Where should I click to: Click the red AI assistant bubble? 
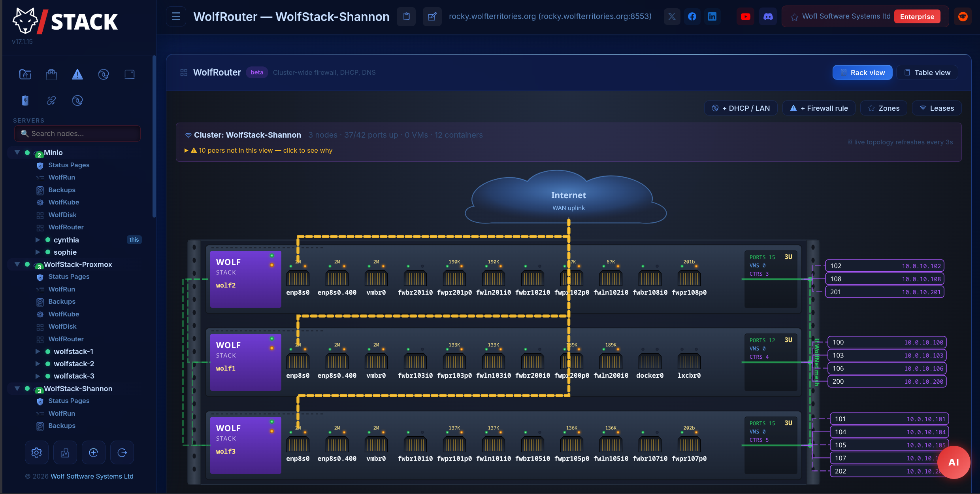[953, 462]
